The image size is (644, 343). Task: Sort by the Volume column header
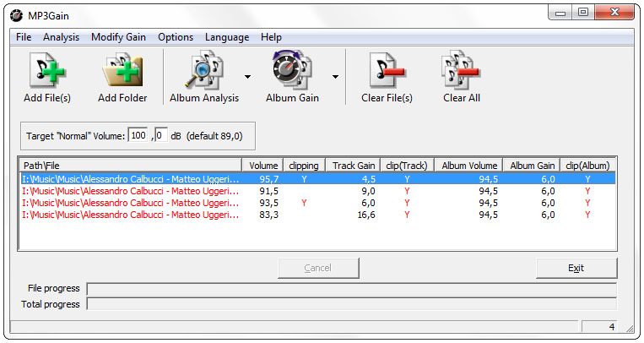262,166
